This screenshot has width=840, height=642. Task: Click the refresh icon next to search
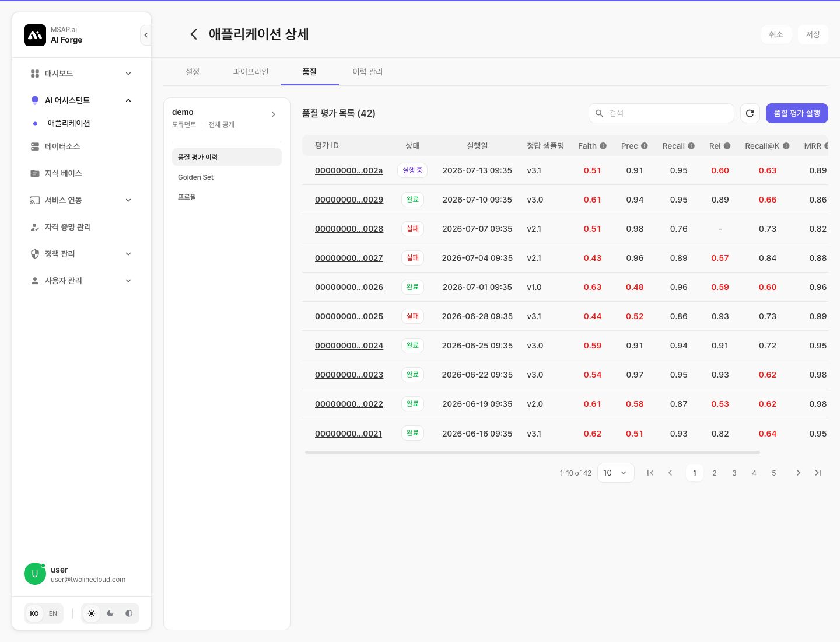tap(750, 113)
